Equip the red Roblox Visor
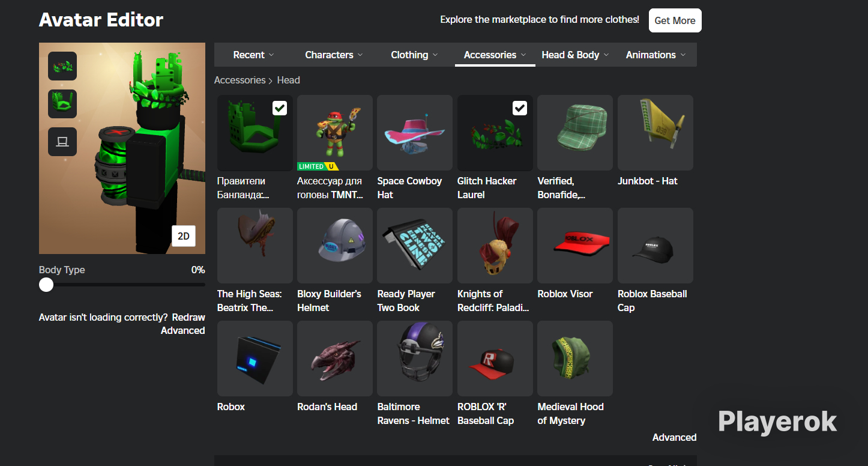 [575, 246]
